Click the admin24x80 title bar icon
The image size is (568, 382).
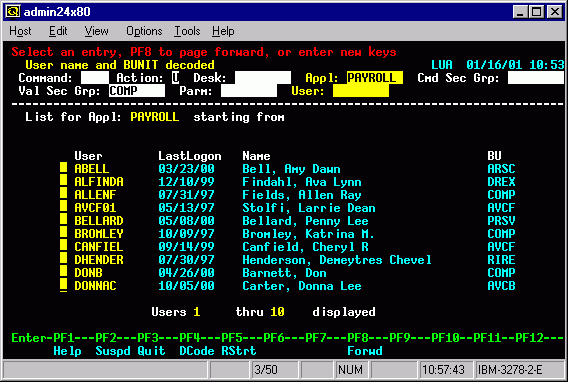12,12
